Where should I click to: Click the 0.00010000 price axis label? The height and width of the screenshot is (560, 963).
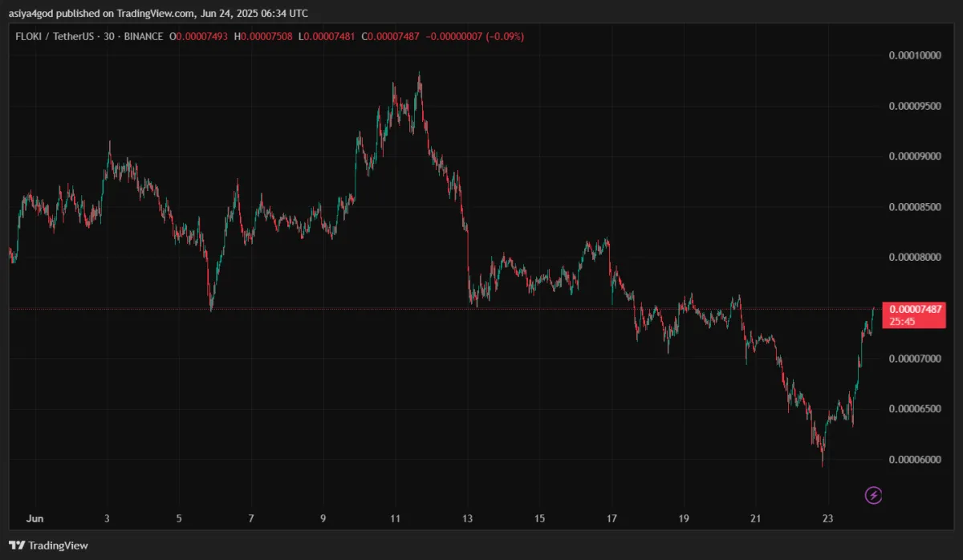point(915,55)
